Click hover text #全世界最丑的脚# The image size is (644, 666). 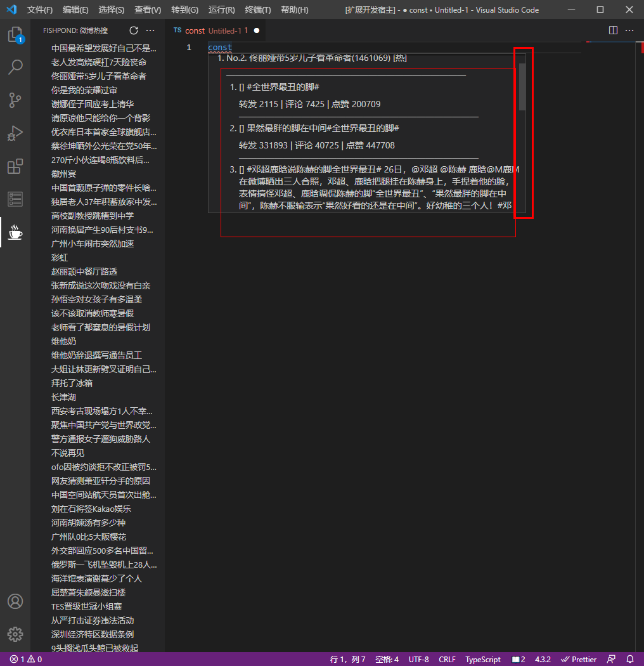coord(283,87)
